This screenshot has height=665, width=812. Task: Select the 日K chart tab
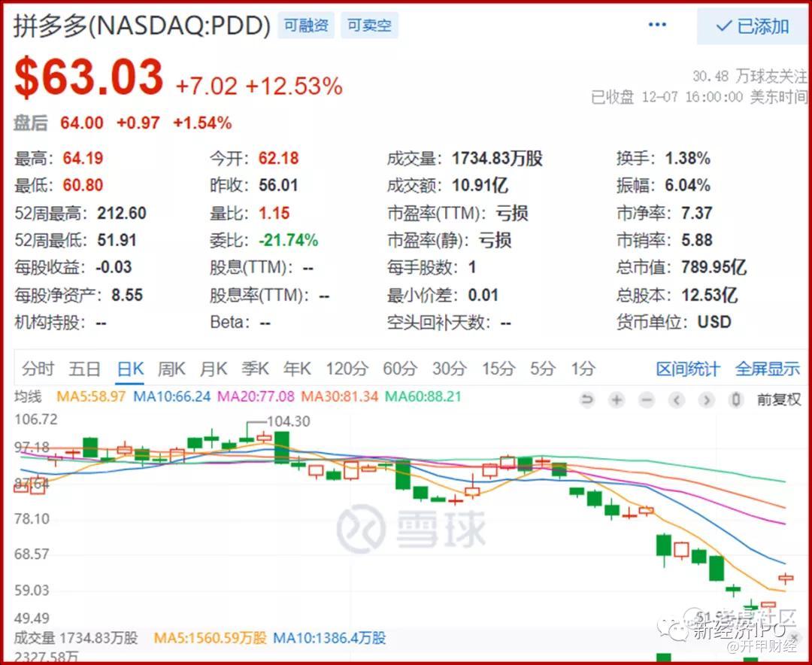[x=130, y=369]
